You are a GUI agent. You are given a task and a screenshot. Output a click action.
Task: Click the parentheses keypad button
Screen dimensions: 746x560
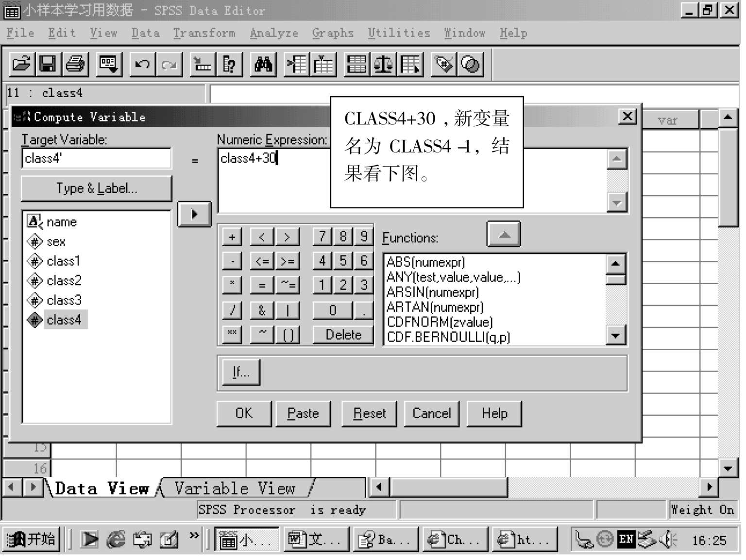point(288,335)
